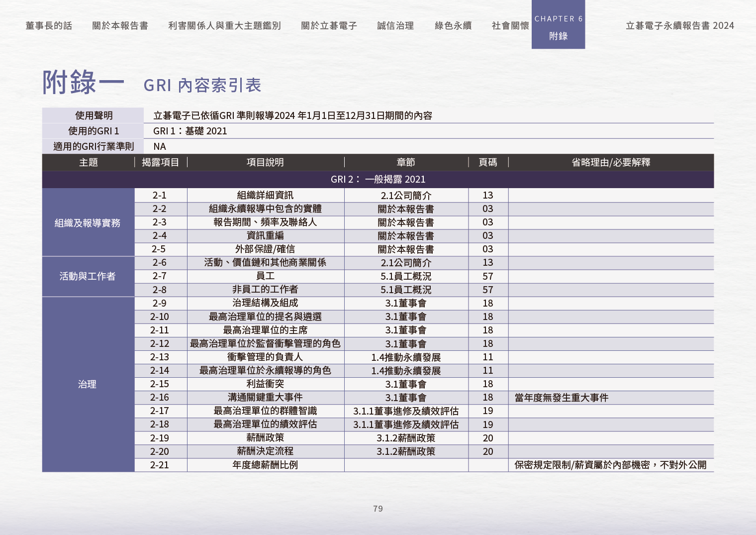Click the 適用的GRI行業準則 label cell
The height and width of the screenshot is (535, 756).
(94, 146)
